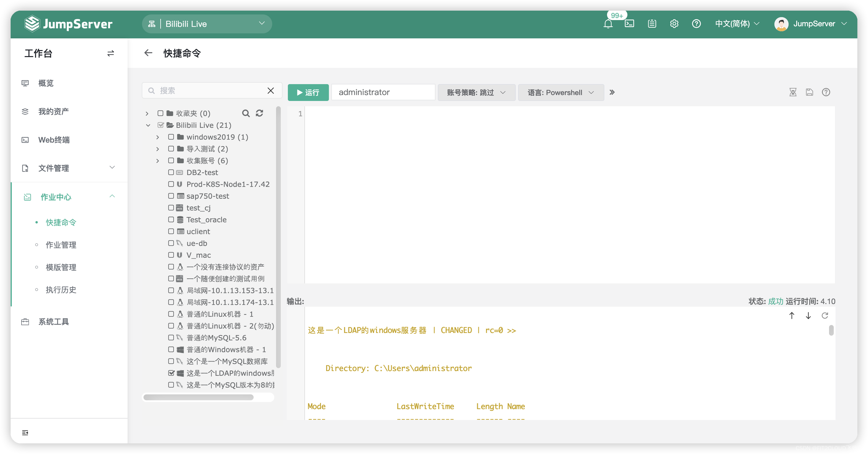This screenshot has width=868, height=454.
Task: Click the green 运行 run button
Action: coord(308,93)
